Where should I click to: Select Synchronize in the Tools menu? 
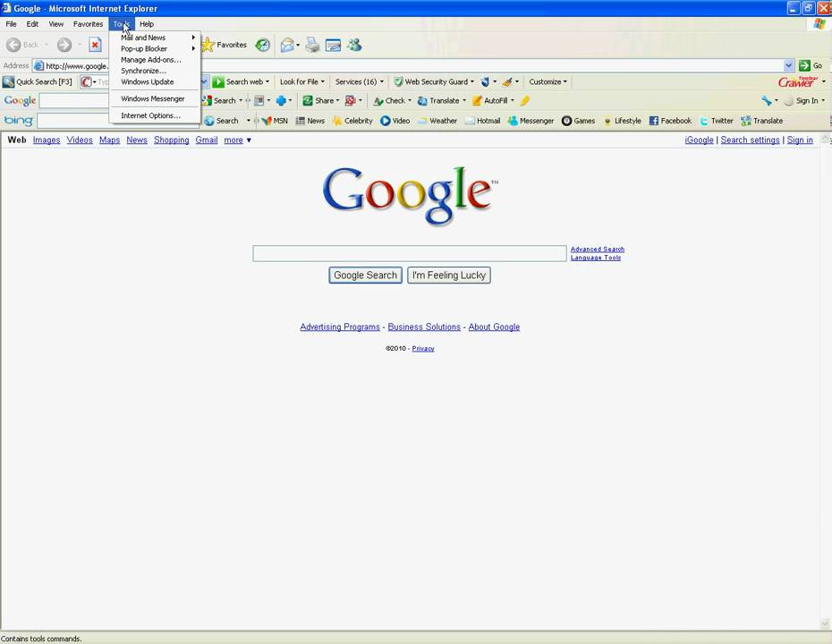[x=155, y=71]
